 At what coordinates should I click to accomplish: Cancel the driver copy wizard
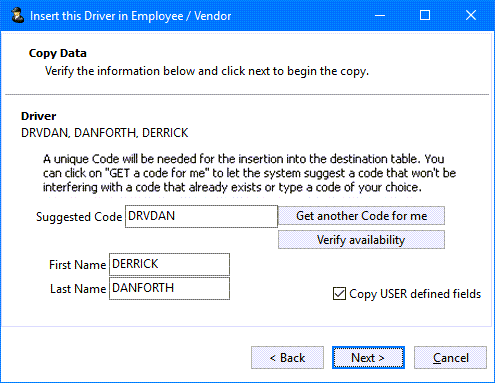click(450, 358)
